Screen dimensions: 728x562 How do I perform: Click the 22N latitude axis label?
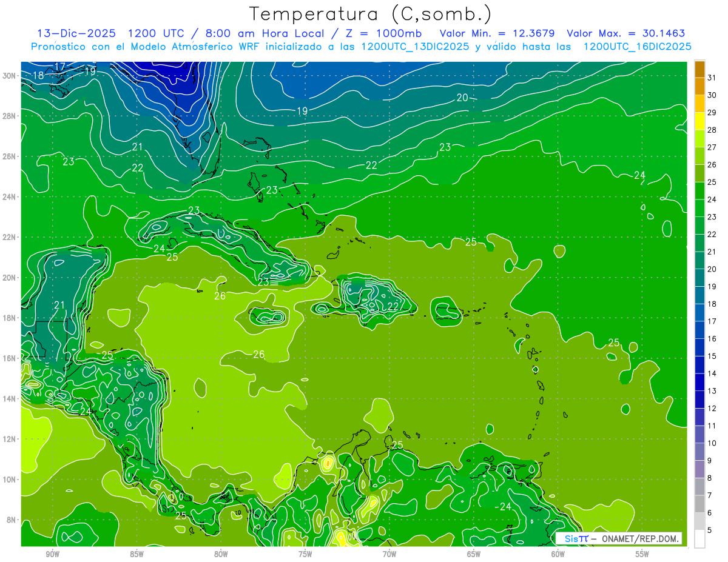pyautogui.click(x=9, y=237)
